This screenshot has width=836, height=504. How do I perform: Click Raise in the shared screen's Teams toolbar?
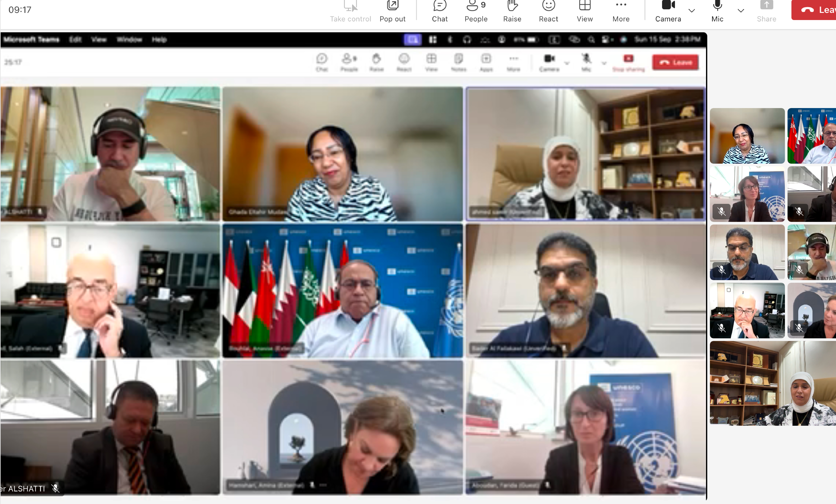376,62
